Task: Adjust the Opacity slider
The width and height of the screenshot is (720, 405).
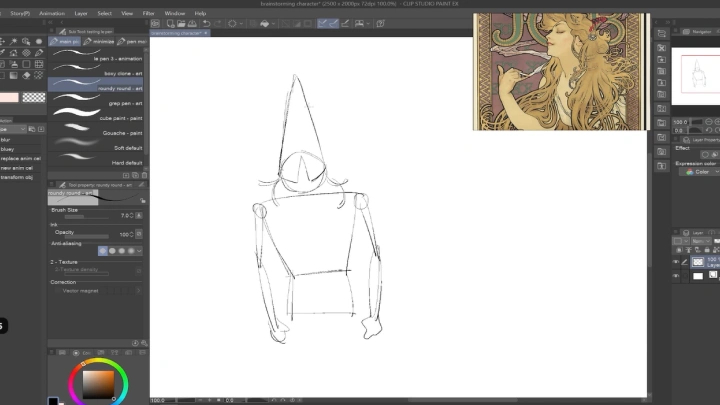Action: (x=86, y=236)
